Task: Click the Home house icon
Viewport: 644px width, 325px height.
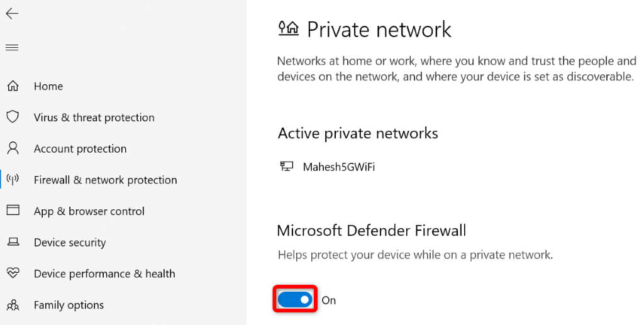Action: click(x=13, y=86)
